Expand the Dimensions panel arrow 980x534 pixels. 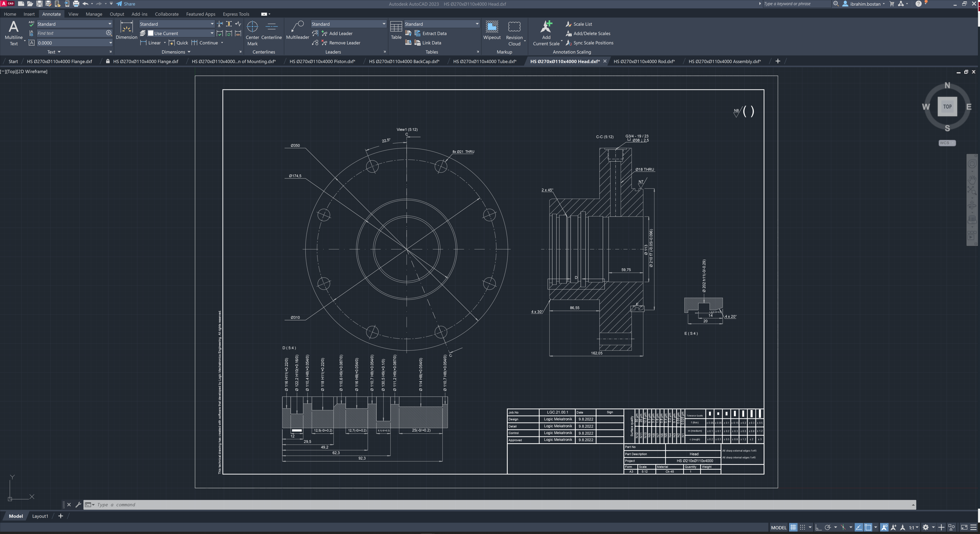click(x=189, y=52)
